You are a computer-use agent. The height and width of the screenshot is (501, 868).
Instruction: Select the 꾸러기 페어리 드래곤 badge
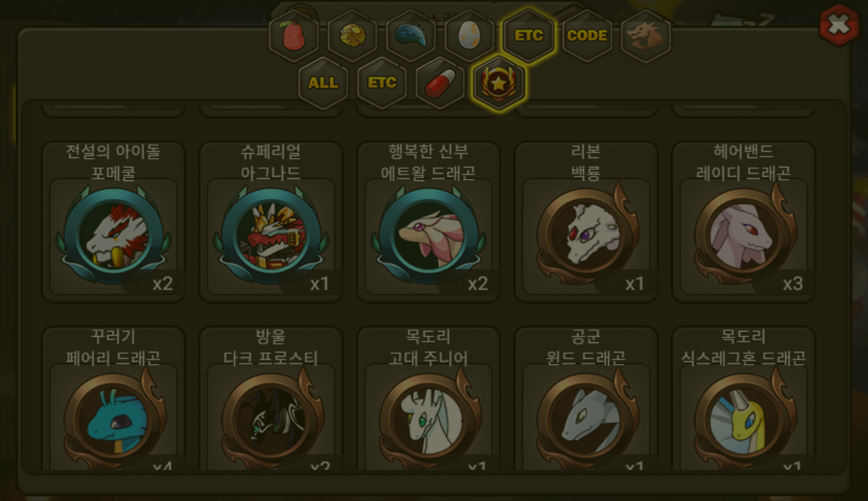(113, 400)
